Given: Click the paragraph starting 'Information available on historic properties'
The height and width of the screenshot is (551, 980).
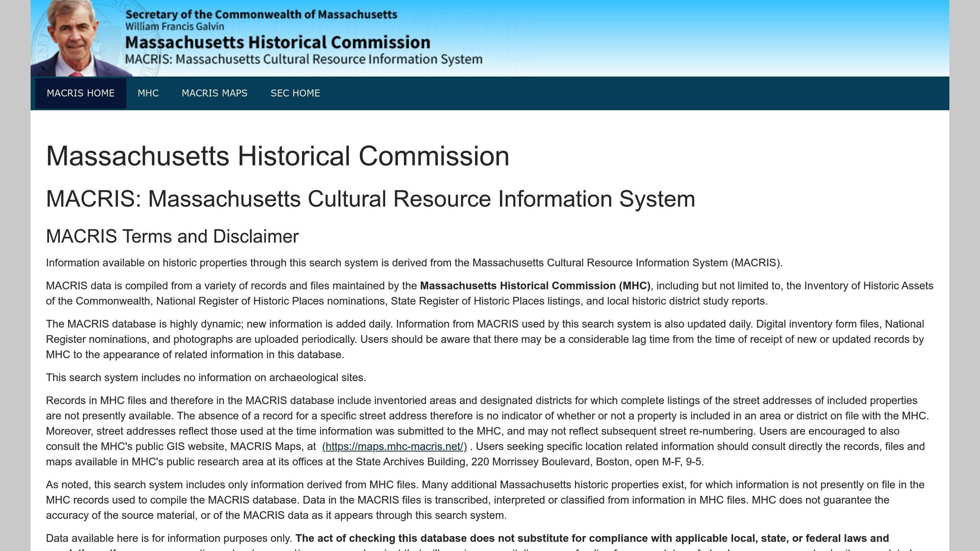Looking at the screenshot, I should [414, 263].
